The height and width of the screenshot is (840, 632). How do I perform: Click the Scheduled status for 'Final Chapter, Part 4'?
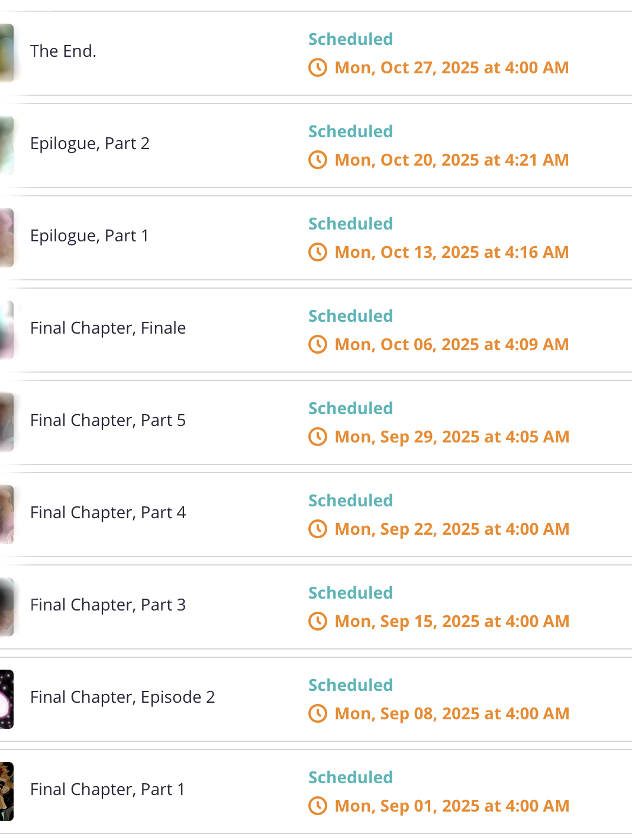click(x=350, y=500)
